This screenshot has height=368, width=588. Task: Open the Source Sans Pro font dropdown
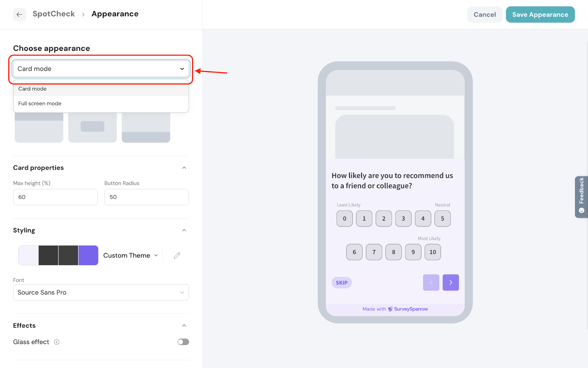coord(101,293)
